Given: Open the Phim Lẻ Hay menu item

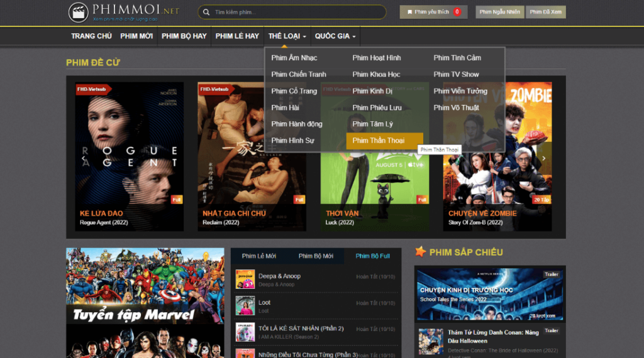Looking at the screenshot, I should pyautogui.click(x=237, y=36).
